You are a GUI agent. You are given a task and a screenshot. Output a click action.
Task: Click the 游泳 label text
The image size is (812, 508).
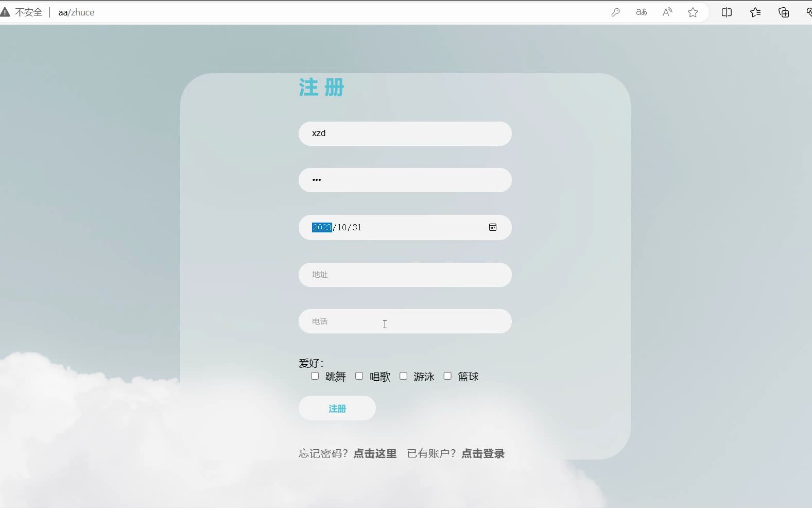tap(424, 377)
